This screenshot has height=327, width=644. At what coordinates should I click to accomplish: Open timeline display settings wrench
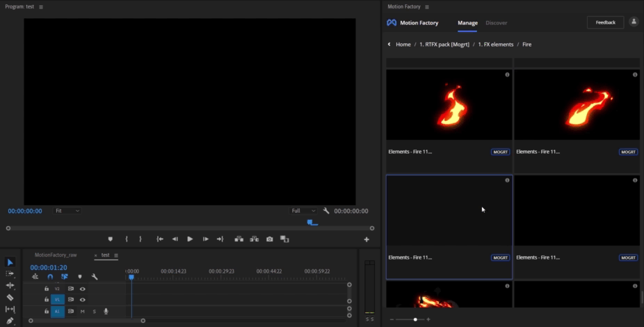point(95,277)
